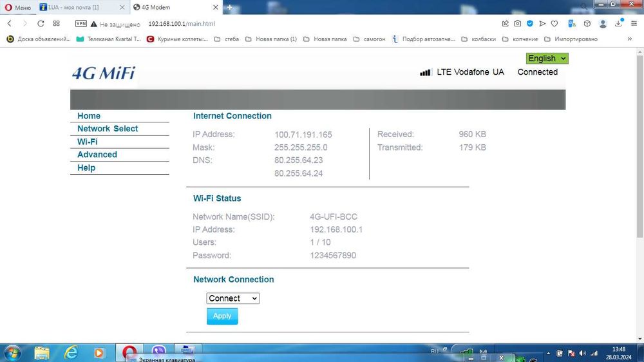Open Speed Dial grid icon

tap(56, 23)
